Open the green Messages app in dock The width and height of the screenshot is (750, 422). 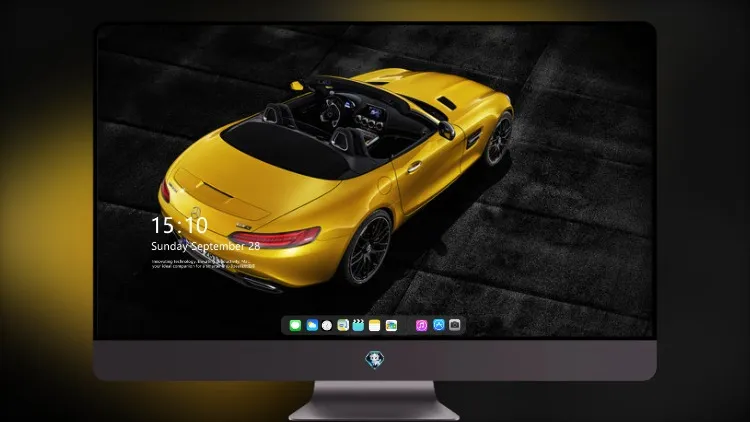click(295, 325)
